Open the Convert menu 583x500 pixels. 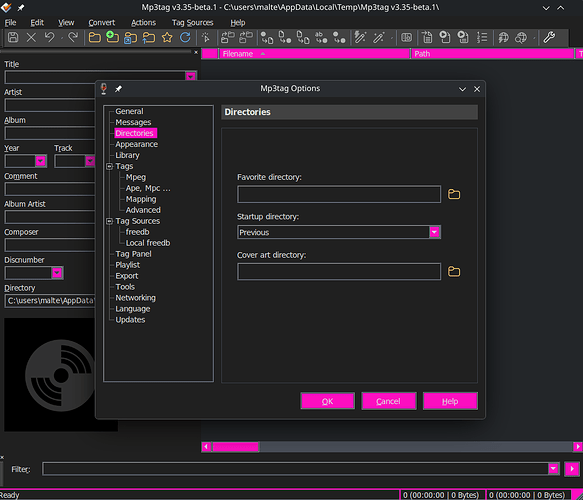coord(102,23)
